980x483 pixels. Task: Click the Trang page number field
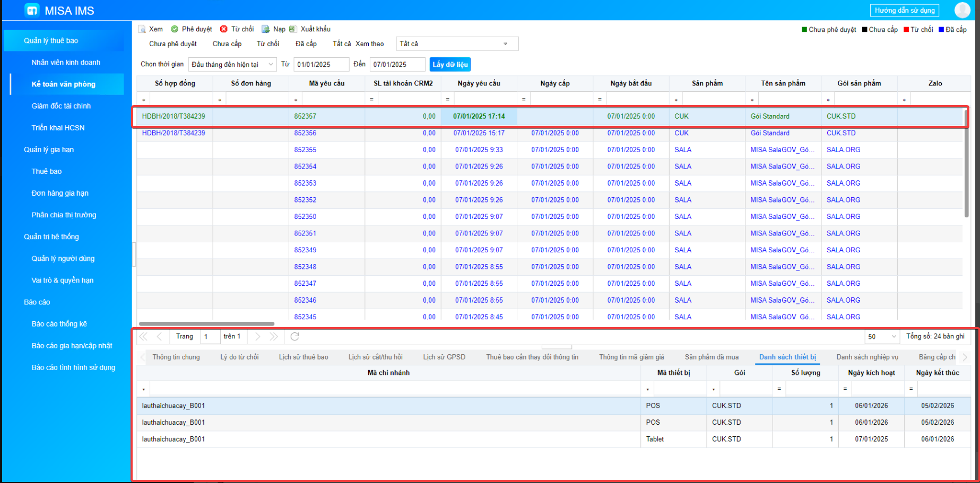point(210,337)
